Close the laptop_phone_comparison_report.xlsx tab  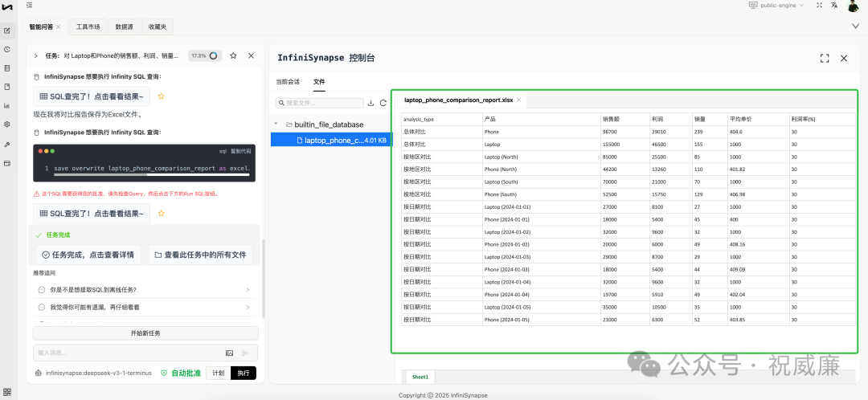click(x=518, y=100)
